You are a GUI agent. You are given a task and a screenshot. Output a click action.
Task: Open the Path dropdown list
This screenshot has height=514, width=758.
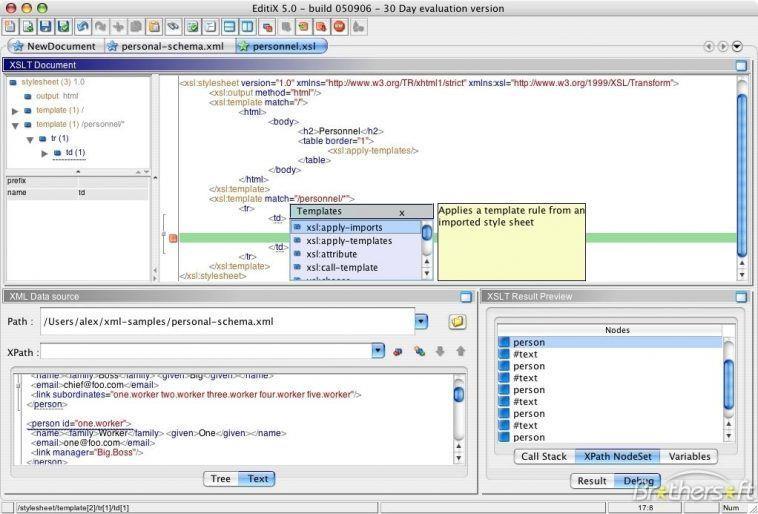coord(422,321)
